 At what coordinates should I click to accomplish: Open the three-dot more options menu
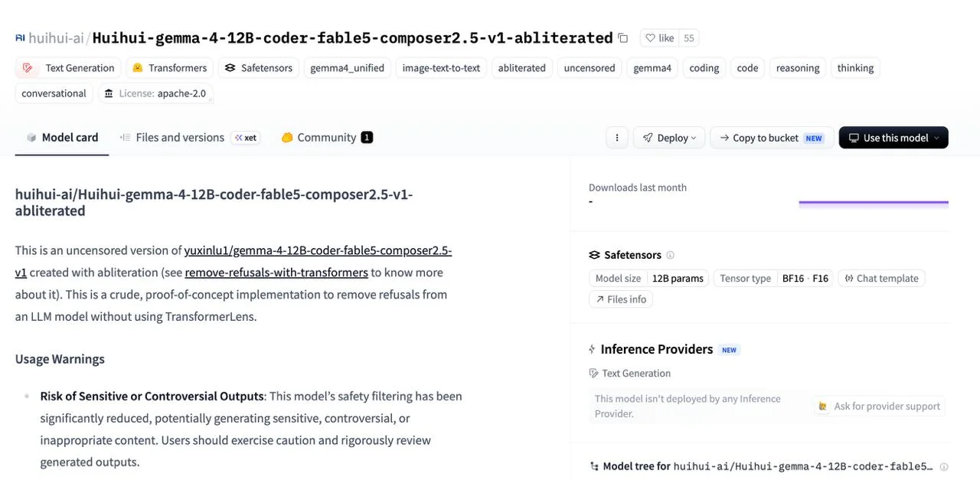tap(617, 138)
